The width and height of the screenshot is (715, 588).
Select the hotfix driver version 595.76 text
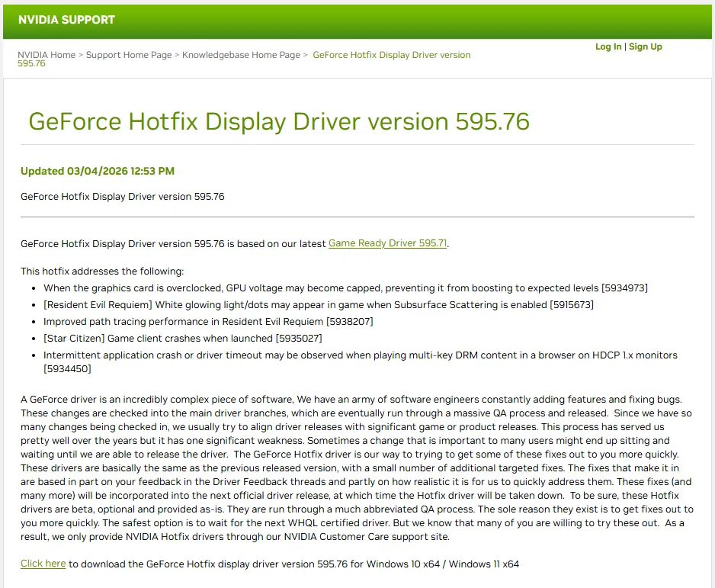click(x=122, y=196)
